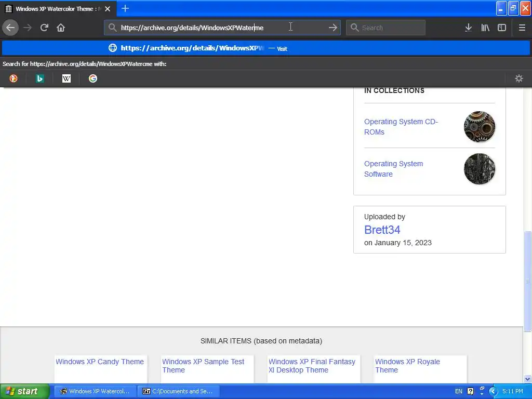Select the Windows XP Watercolor Theme tab
The height and width of the screenshot is (399, 532).
tap(58, 9)
